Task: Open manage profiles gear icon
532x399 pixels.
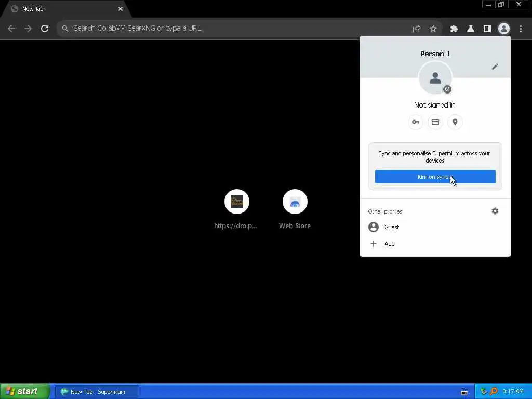Action: [x=495, y=211]
